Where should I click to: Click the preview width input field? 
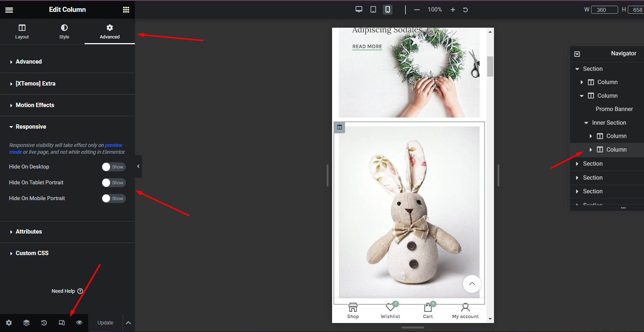pyautogui.click(x=604, y=10)
